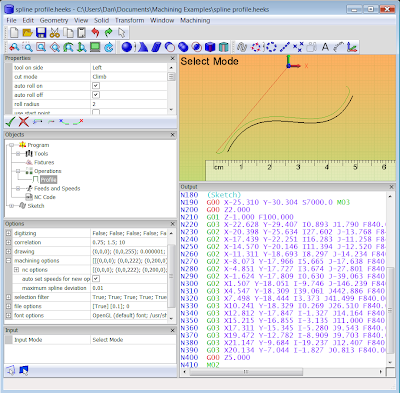400x393 pixels.
Task: Redo with the green arrow icon
Action: click(108, 33)
